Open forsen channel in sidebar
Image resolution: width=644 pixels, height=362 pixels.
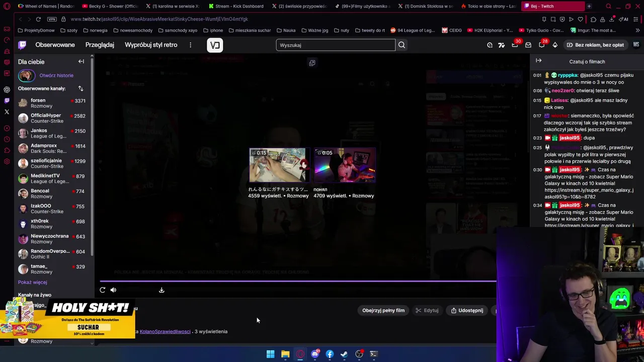52,103
